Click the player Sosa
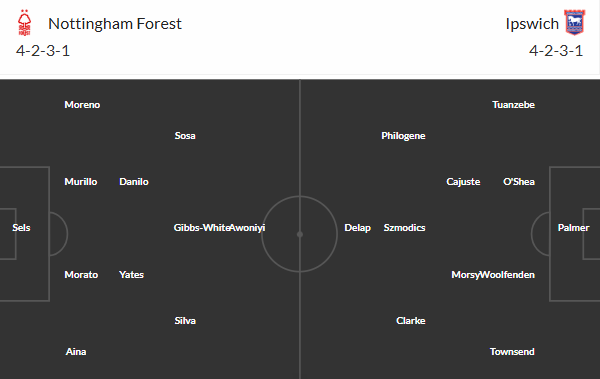Screen dimensions: 600x379 point(185,136)
